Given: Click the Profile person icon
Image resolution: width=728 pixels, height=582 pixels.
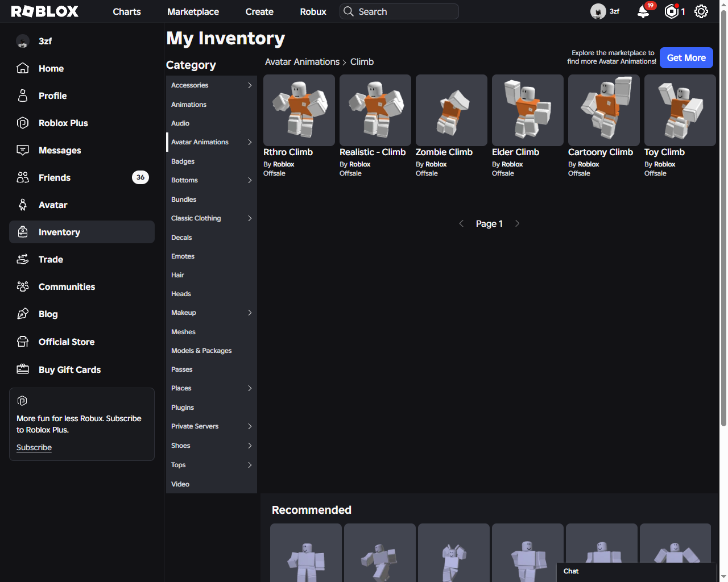Looking at the screenshot, I should 23,95.
